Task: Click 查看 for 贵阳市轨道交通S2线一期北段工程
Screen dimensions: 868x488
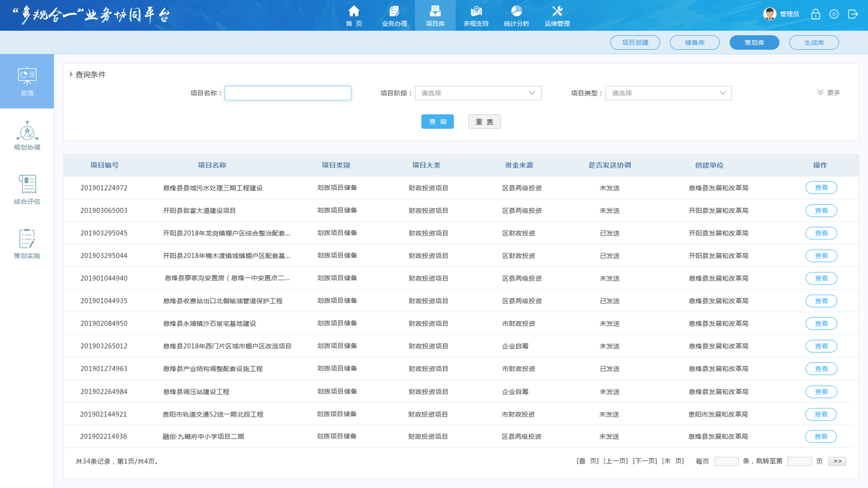Action: pos(821,414)
